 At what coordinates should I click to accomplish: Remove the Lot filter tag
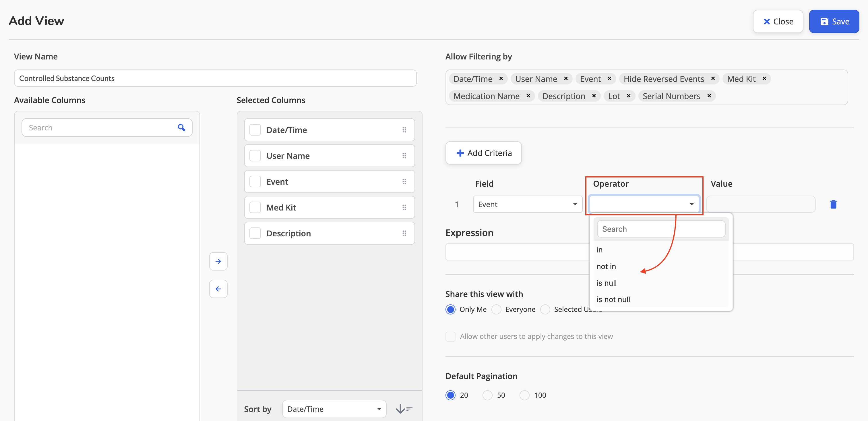click(628, 96)
